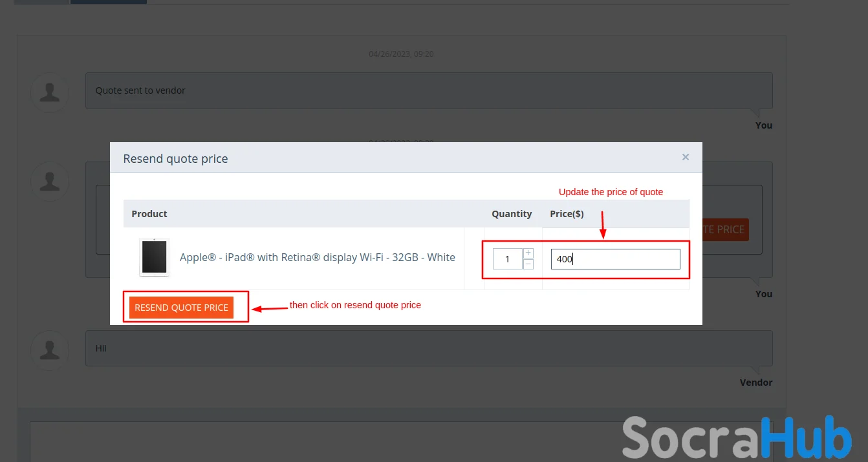
Task: Click avatar beside 'Quote sent to vendor' message
Action: pos(50,92)
